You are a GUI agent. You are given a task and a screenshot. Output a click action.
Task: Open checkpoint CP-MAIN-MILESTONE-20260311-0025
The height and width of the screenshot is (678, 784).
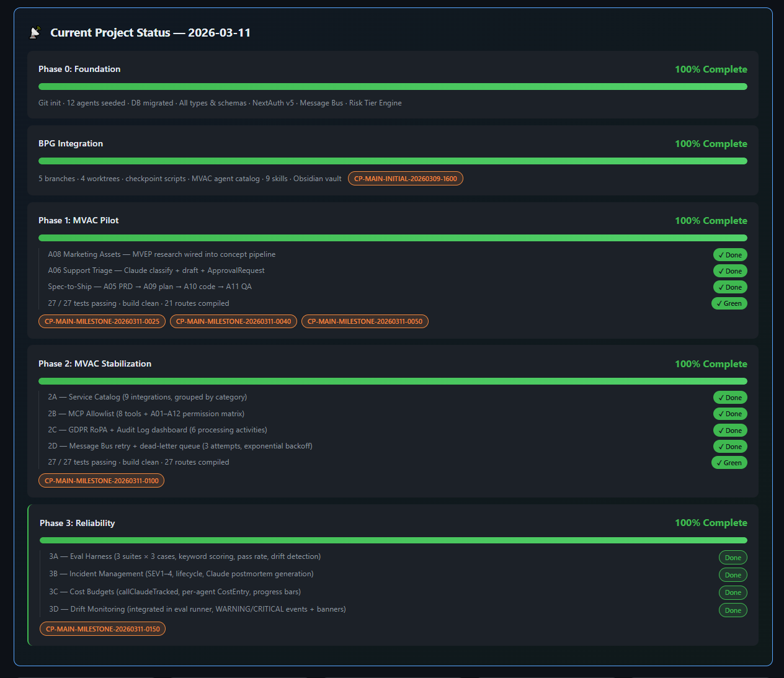102,321
